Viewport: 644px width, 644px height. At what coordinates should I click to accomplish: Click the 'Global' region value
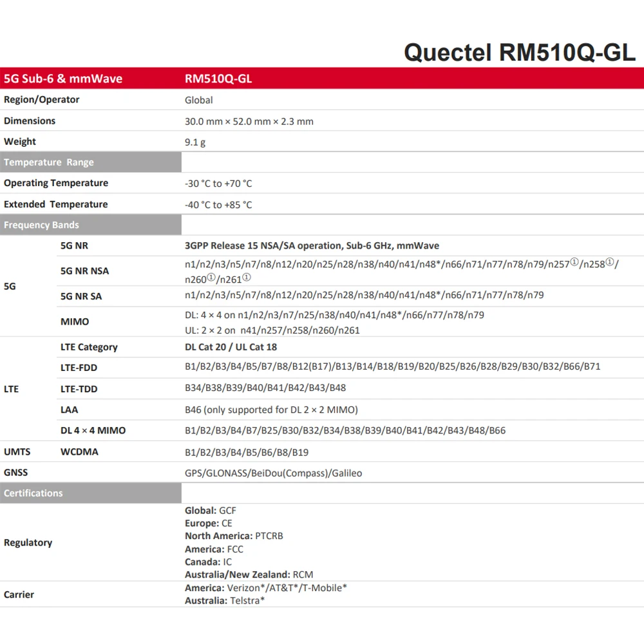[x=199, y=100]
